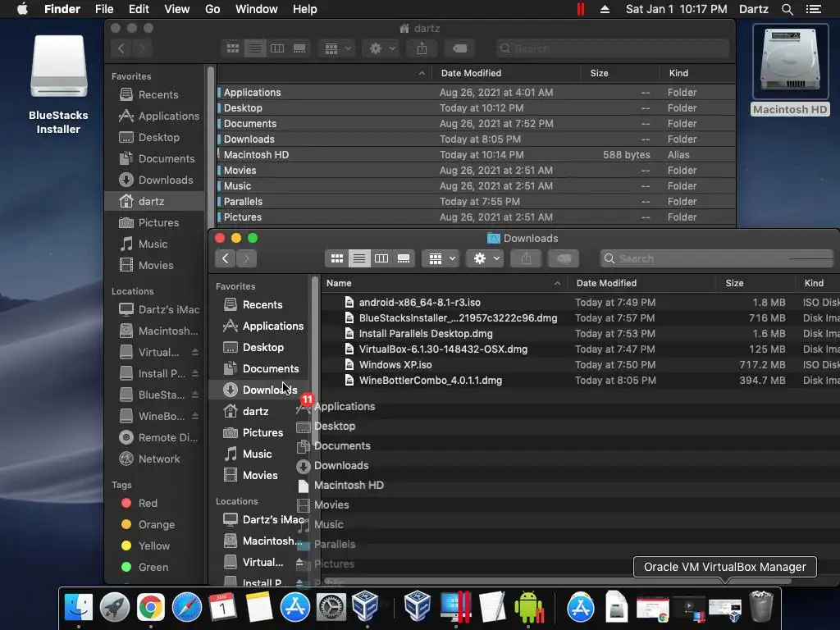Sort Downloads by Date Modified column
This screenshot has height=630, width=840.
pyautogui.click(x=641, y=283)
